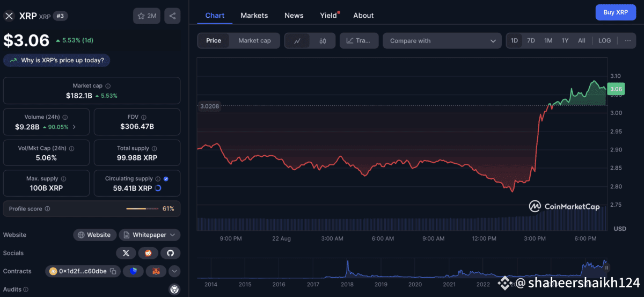Switch to candlestick chart view
The width and height of the screenshot is (644, 297).
click(323, 41)
